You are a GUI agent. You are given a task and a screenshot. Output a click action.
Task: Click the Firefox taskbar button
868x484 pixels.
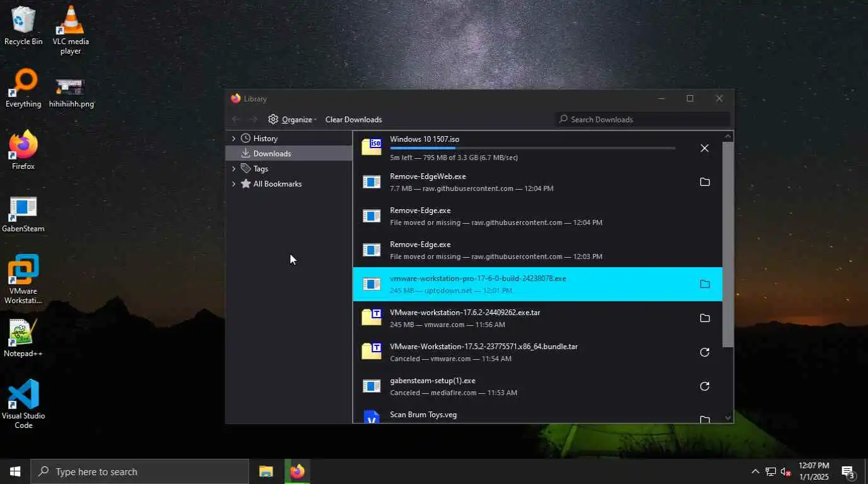coord(297,471)
